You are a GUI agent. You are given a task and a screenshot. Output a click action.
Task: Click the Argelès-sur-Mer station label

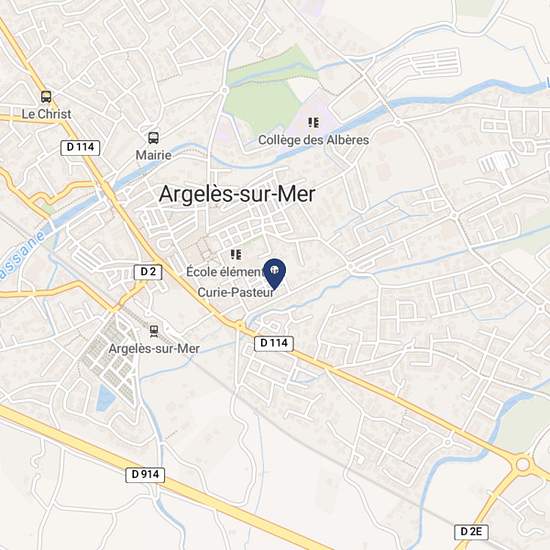154,349
